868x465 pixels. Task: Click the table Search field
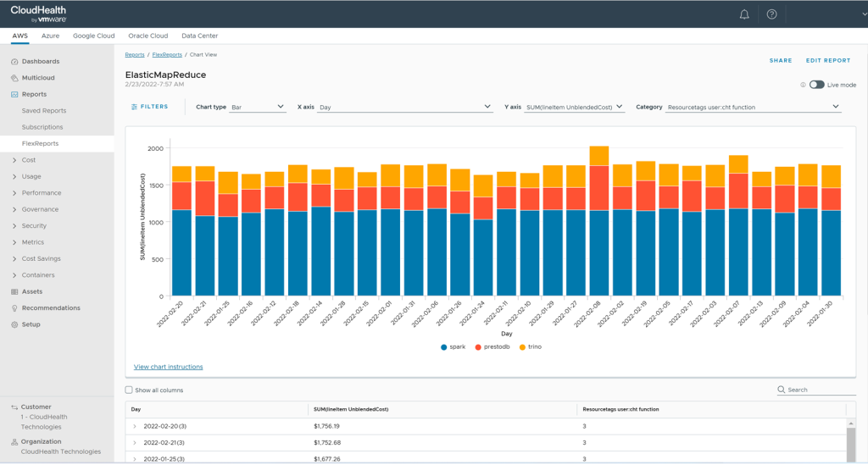click(820, 390)
